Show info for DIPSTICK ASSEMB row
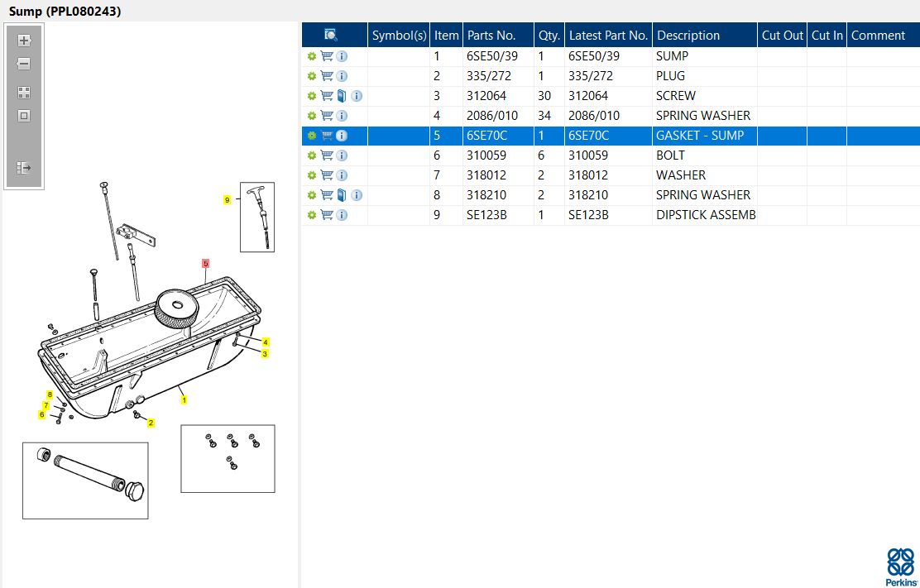Viewport: 920px width, 588px height. 342,215
